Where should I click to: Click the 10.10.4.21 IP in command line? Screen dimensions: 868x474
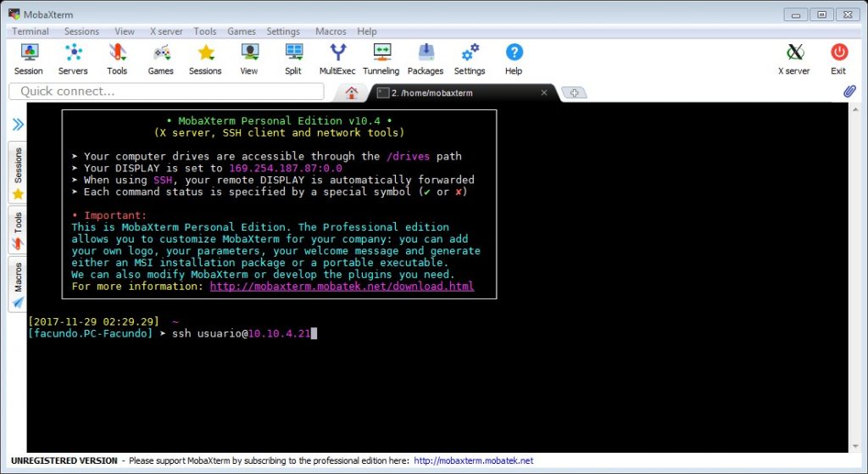(x=279, y=333)
